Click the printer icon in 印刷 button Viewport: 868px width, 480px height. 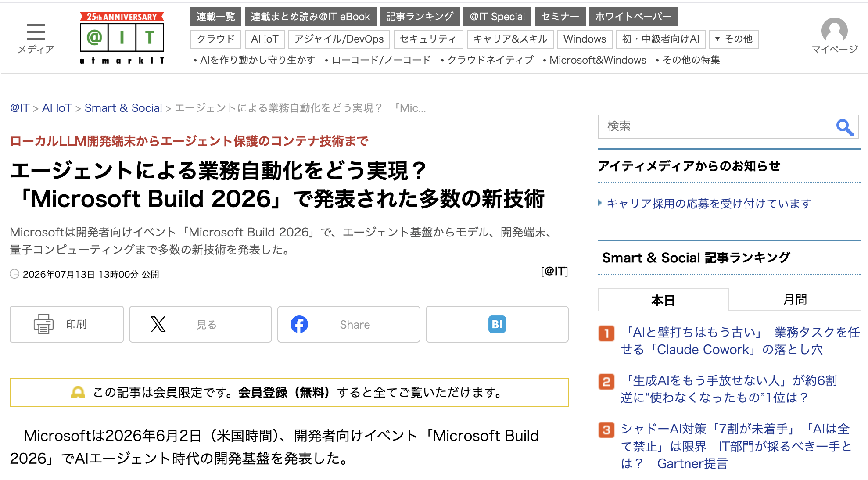coord(43,324)
